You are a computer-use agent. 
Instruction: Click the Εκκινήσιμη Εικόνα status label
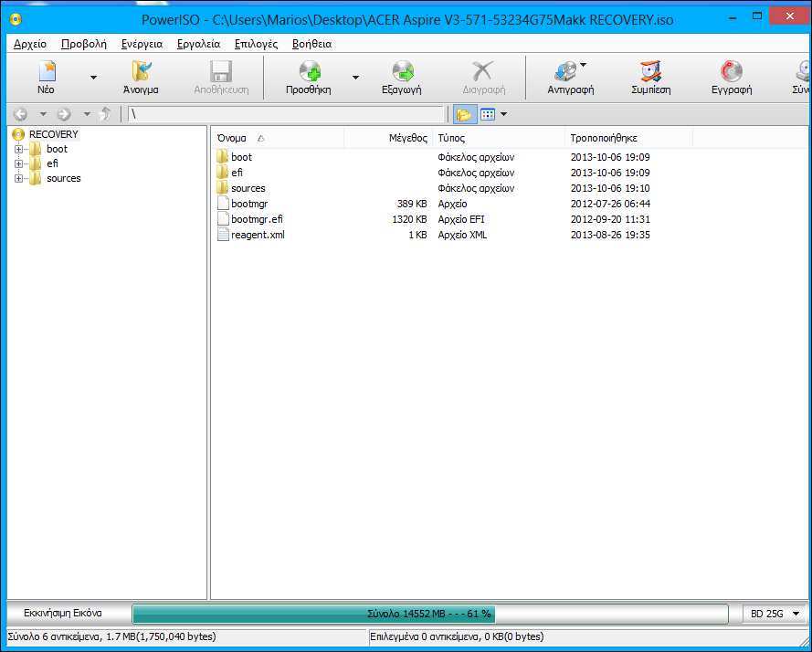(63, 613)
